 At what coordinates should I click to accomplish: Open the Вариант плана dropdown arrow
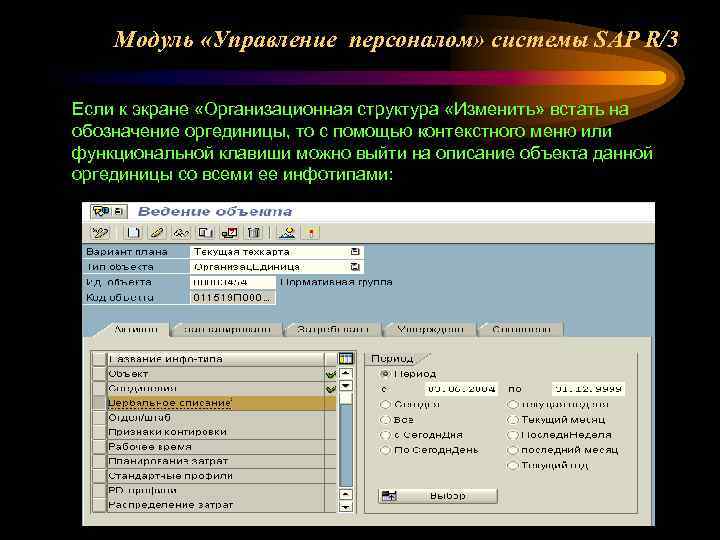point(354,252)
